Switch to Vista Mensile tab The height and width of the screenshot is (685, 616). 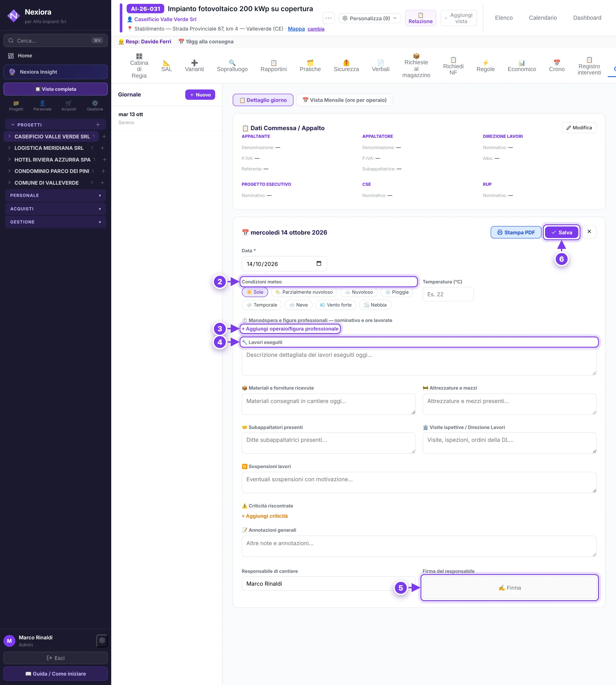pos(345,100)
